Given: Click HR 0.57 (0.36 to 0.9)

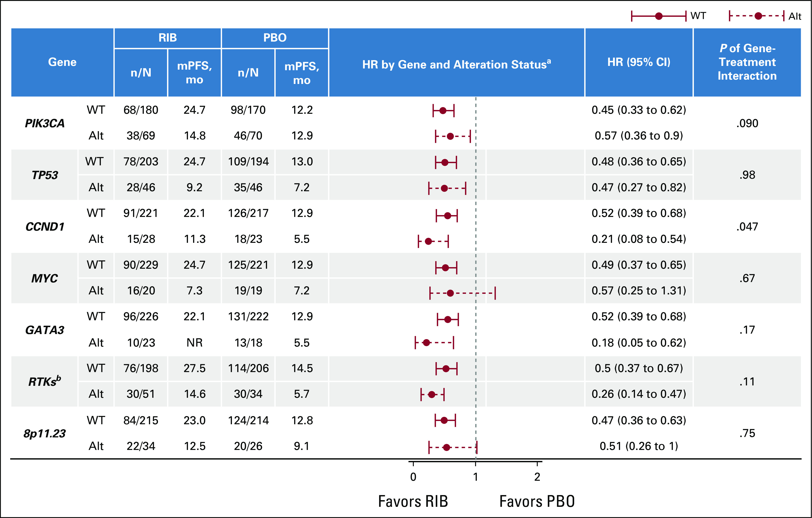Looking at the screenshot, I should (x=639, y=136).
